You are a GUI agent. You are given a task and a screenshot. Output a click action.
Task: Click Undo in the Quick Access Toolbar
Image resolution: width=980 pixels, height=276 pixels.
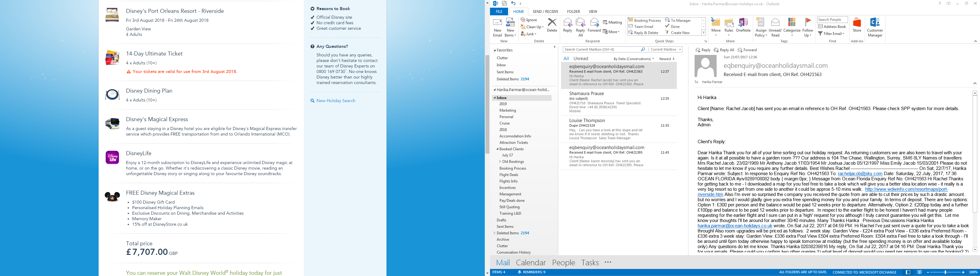(513, 3)
